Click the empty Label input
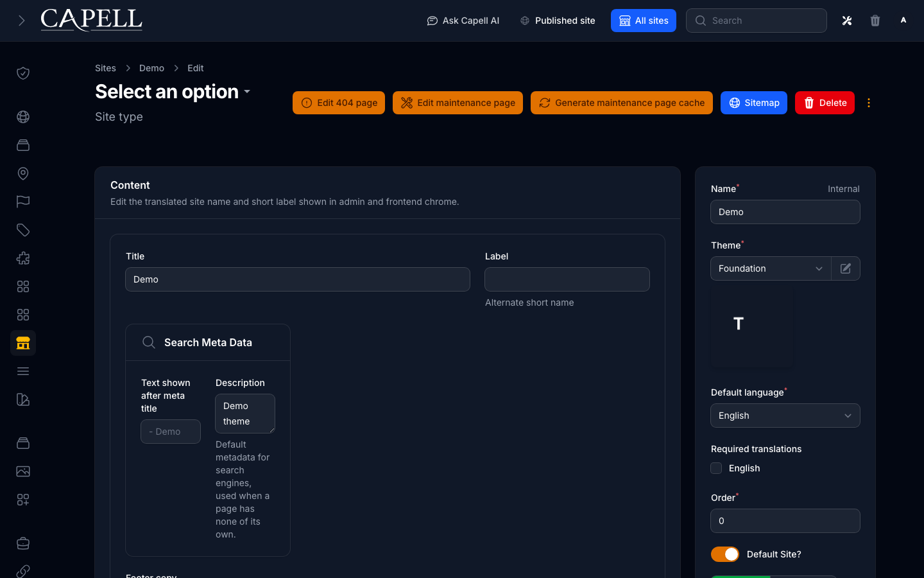924x578 pixels. (567, 279)
